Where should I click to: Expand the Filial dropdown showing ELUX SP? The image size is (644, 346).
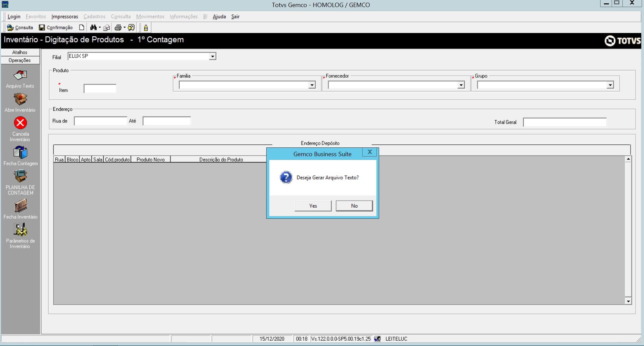click(x=212, y=56)
